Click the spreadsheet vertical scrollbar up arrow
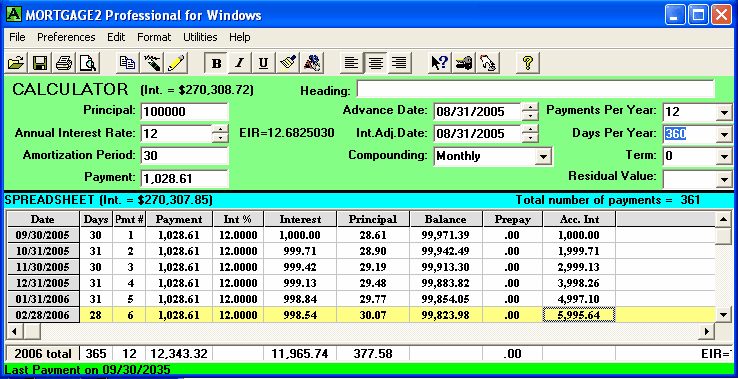Image resolution: width=738 pixels, height=379 pixels. [723, 219]
